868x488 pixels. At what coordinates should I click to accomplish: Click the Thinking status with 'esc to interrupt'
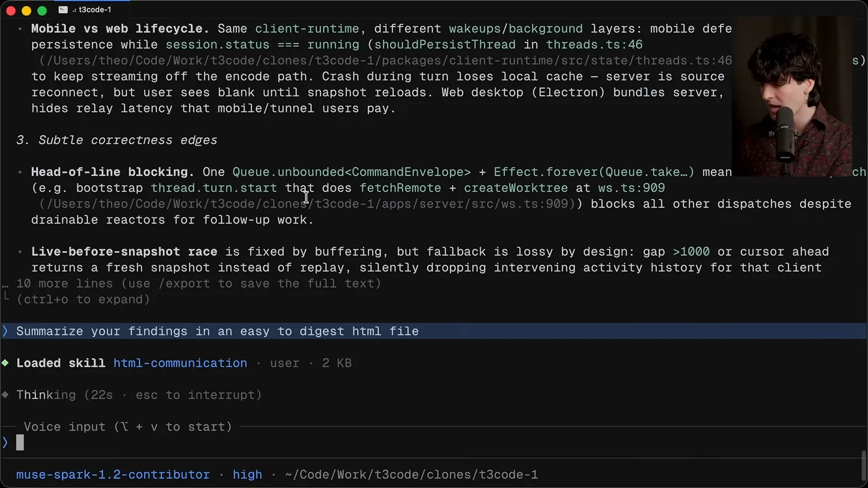[x=139, y=395]
